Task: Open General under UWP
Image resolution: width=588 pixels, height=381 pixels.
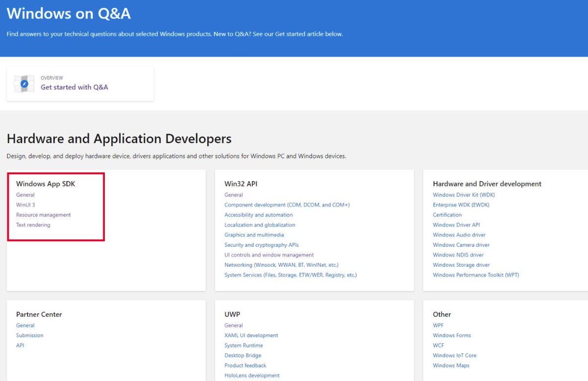Action: tap(234, 326)
